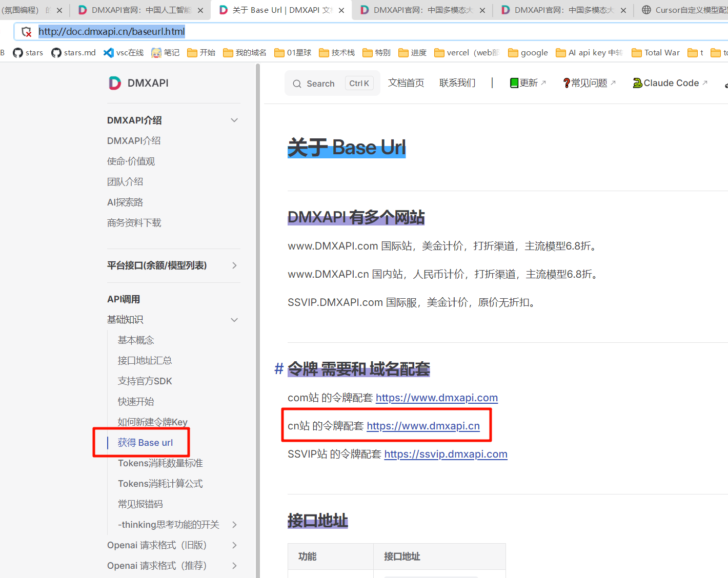Click the Search box with Ctrl K
Screen dimensions: 728x578
click(332, 83)
